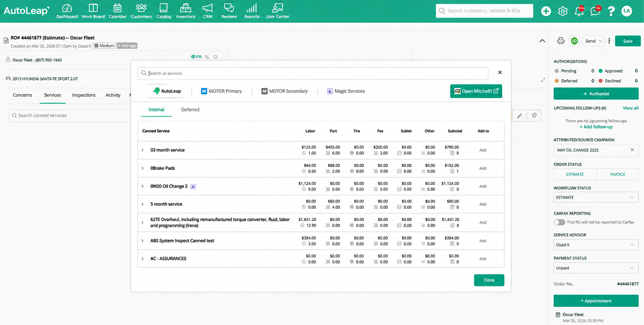Switch to the Deferred sub-tab
This screenshot has height=325, width=644.
(x=190, y=110)
